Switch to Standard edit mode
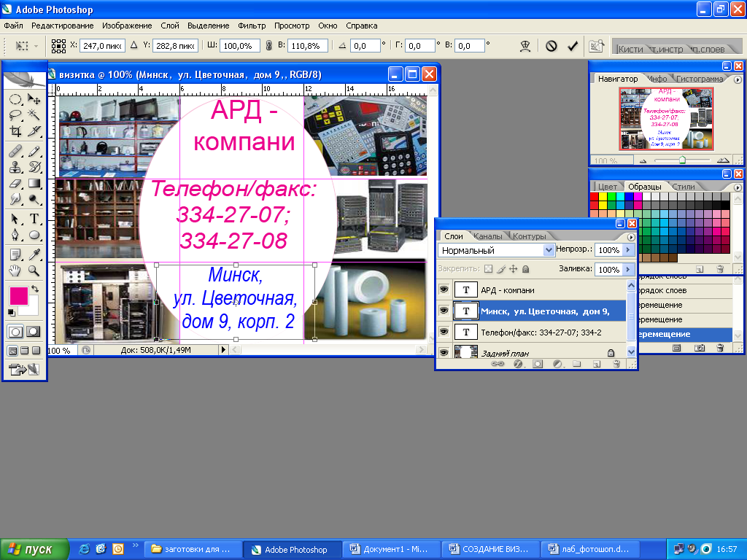747x560 pixels. pos(15,332)
